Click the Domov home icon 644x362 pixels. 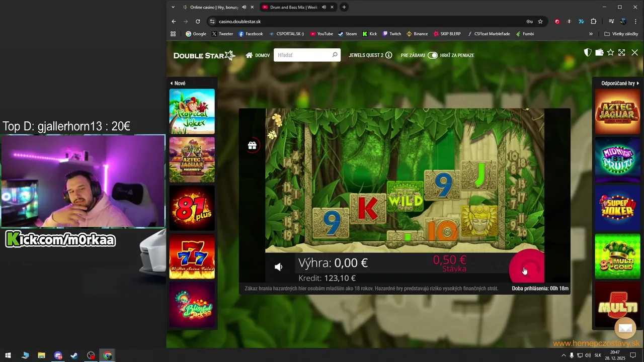click(249, 55)
